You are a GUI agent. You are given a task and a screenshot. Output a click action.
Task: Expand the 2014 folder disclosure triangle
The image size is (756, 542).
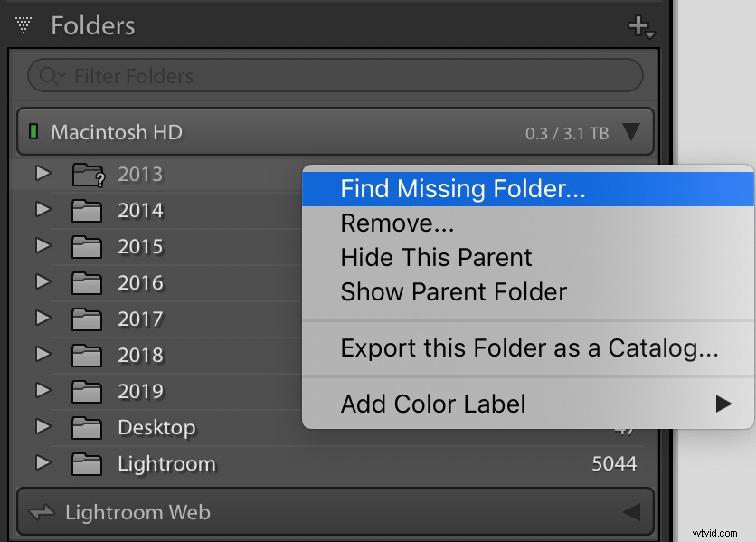[43, 209]
